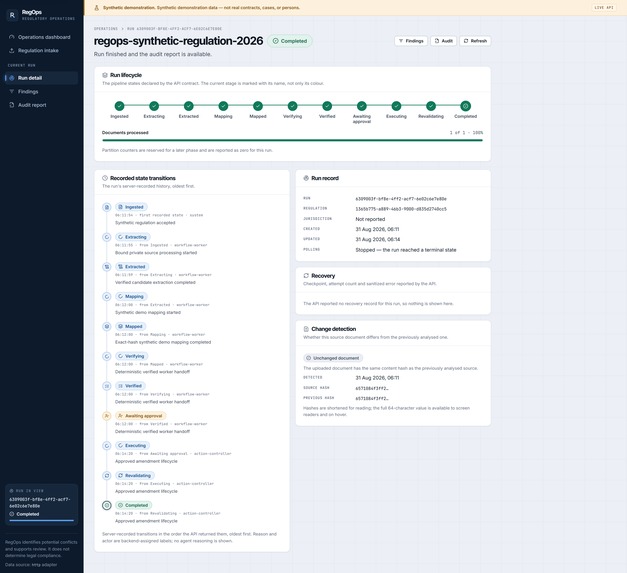Click the Completed lifecycle step circle
The width and height of the screenshot is (627, 573).
[x=465, y=106]
